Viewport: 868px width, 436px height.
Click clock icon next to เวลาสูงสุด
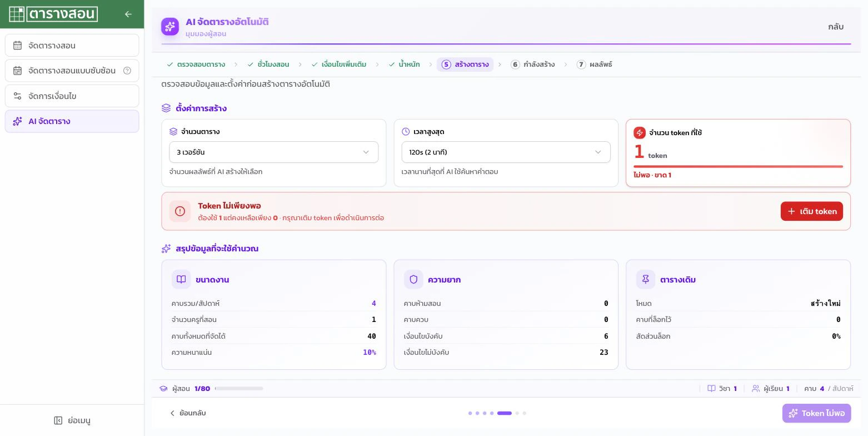(406, 132)
